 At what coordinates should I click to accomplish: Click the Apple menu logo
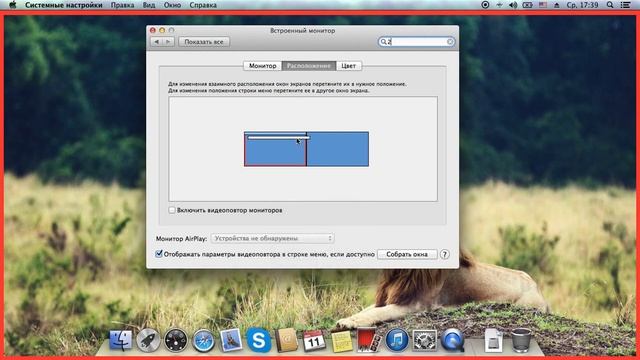[x=12, y=5]
